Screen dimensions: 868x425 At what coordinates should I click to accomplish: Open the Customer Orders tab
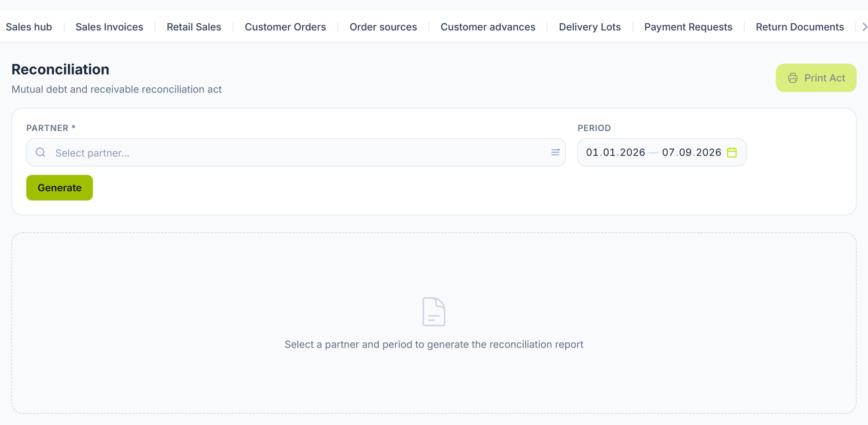(x=285, y=27)
